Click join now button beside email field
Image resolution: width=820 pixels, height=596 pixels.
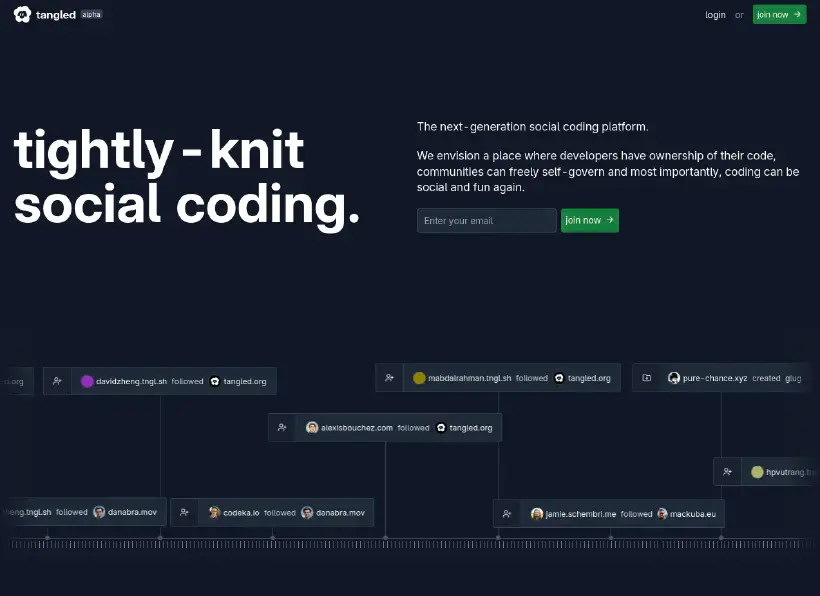(x=590, y=221)
